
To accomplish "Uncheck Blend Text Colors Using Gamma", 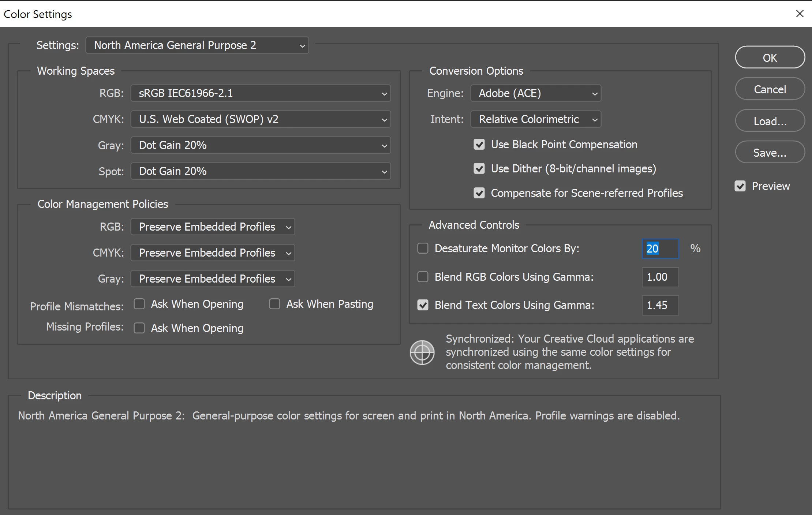I will coord(423,305).
